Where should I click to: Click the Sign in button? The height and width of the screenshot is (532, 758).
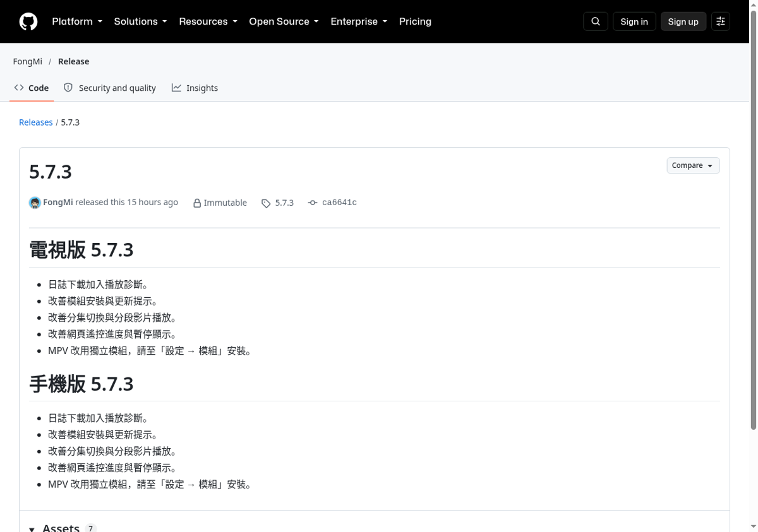[x=634, y=21]
